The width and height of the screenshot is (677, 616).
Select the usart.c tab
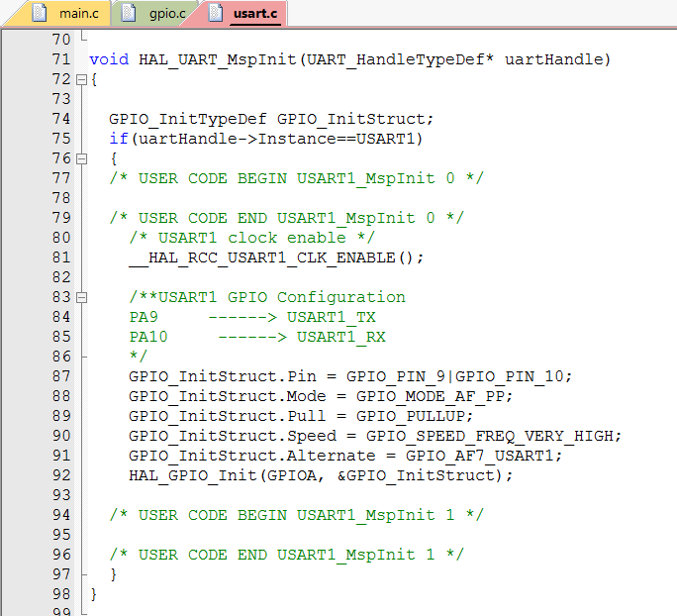point(243,14)
